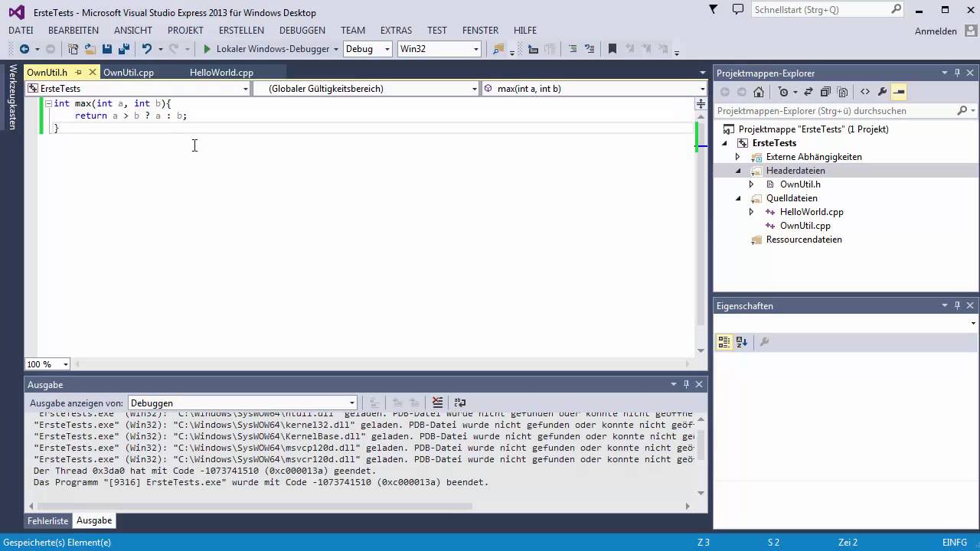Screen dimensions: 980x551
Task: Click the view code brackets icon
Action: pyautogui.click(x=865, y=92)
